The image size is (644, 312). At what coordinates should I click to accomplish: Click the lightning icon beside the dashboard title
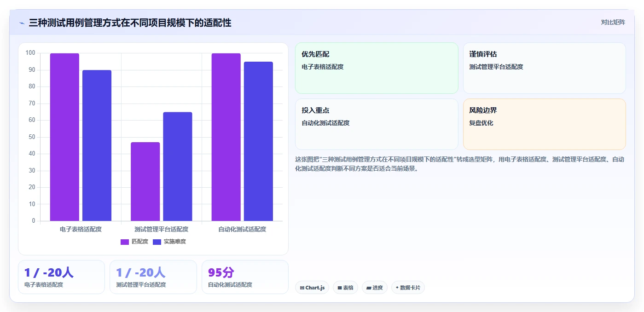pyautogui.click(x=22, y=23)
